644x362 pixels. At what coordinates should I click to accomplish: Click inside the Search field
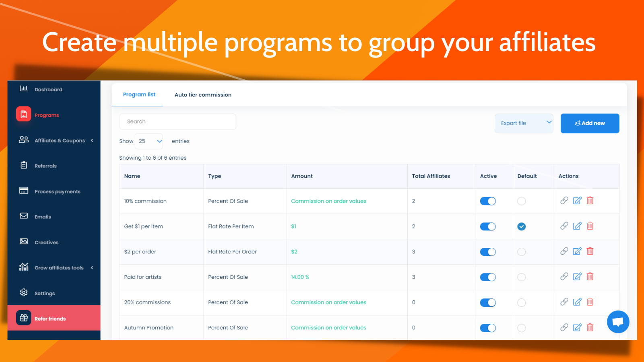click(x=177, y=121)
